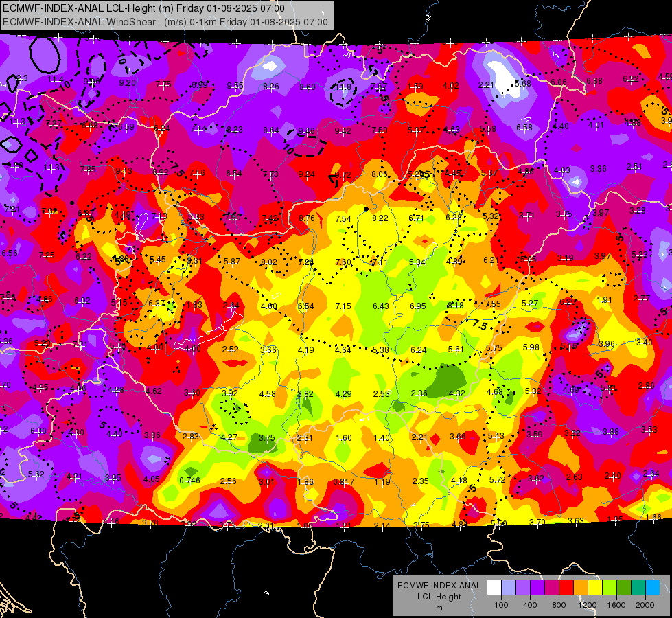Image resolution: width=672 pixels, height=618 pixels.
Task: Click the shear value 6.95
Action: click(418, 306)
